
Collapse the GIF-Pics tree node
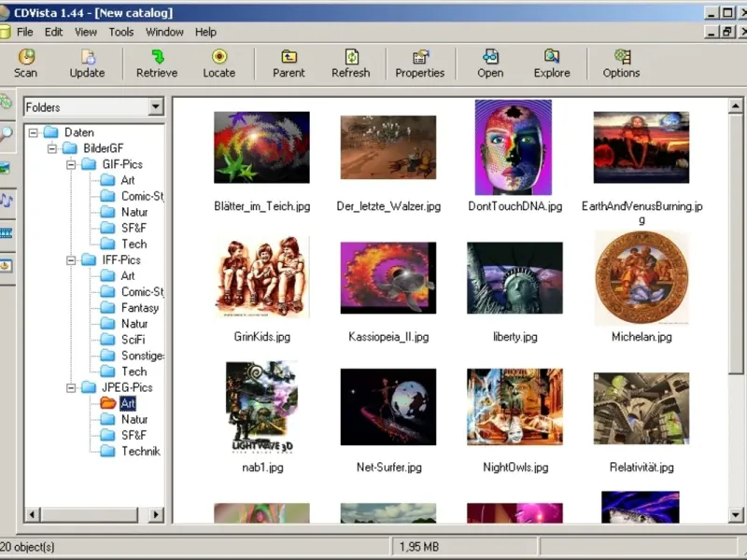(x=71, y=164)
